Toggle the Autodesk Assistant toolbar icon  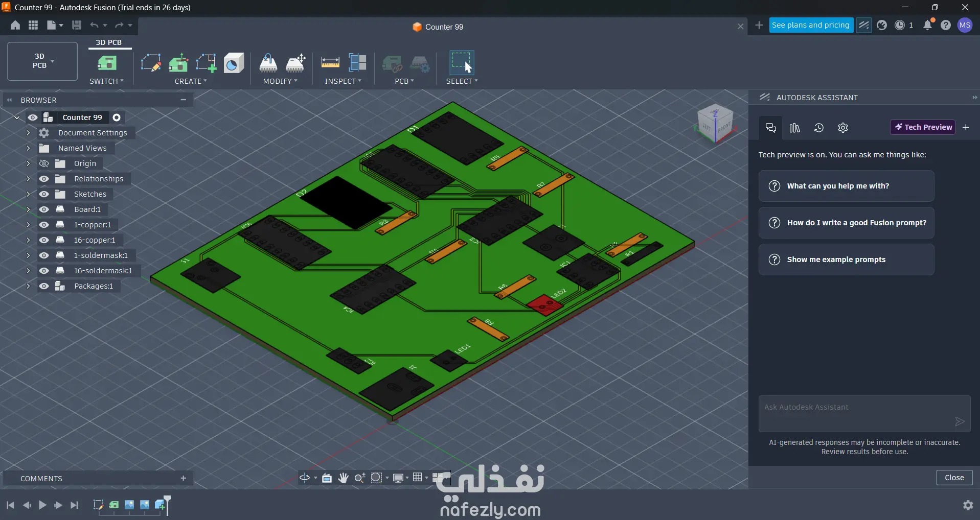coord(864,25)
